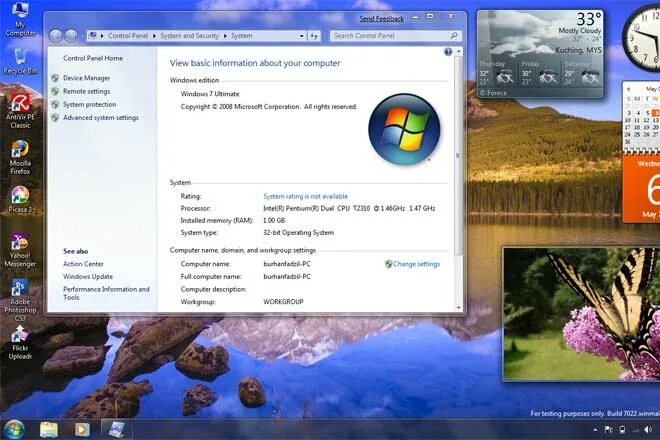This screenshot has height=440, width=660.
Task: Select Control Panel in breadcrumb
Action: pyautogui.click(x=128, y=36)
